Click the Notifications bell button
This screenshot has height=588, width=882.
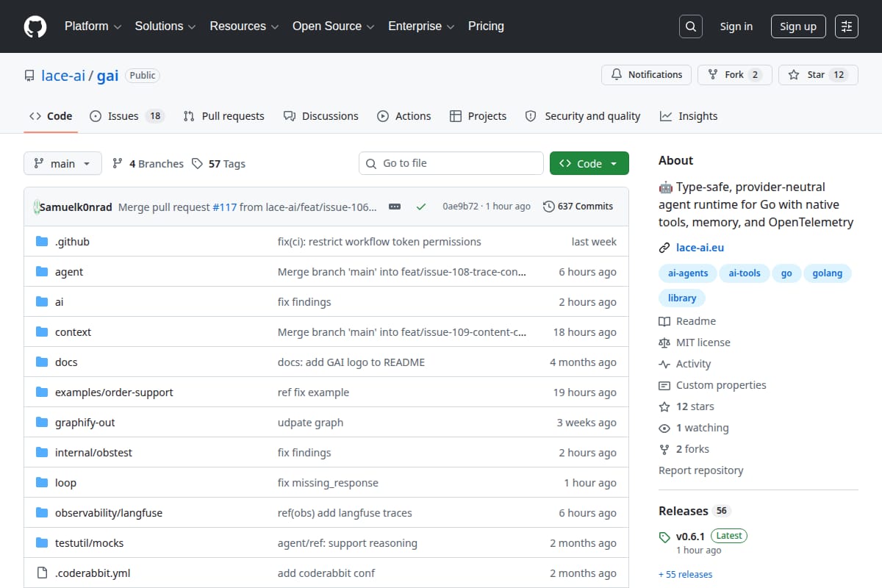pyautogui.click(x=647, y=75)
